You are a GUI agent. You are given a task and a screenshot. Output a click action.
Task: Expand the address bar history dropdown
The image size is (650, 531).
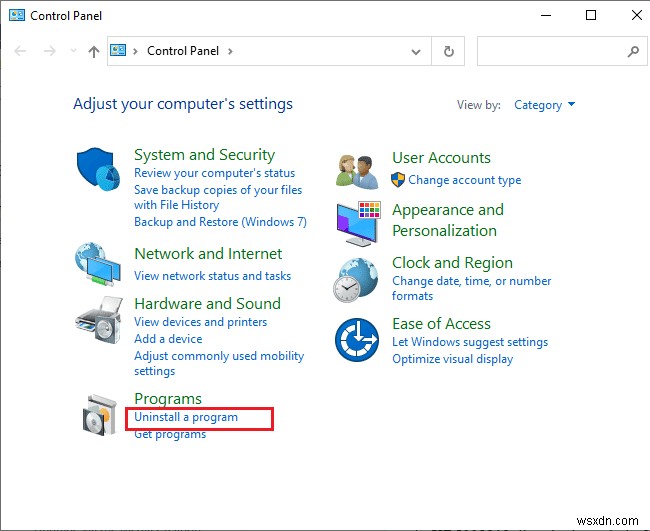(x=417, y=51)
